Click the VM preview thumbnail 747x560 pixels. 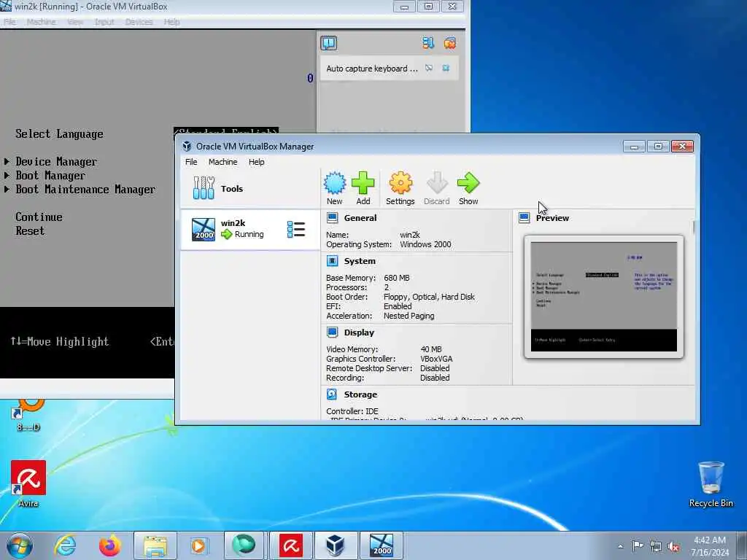603,297
